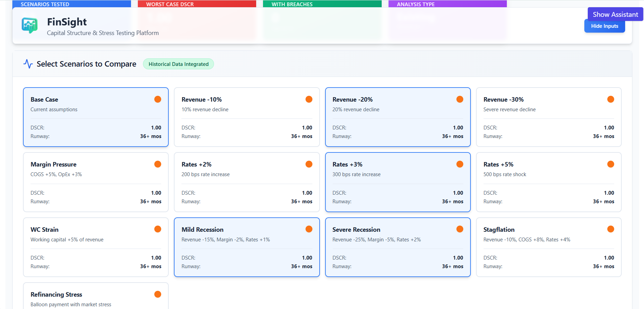This screenshot has height=309, width=644.
Task: Select the Rates +2% scenario card
Action: coord(247,182)
